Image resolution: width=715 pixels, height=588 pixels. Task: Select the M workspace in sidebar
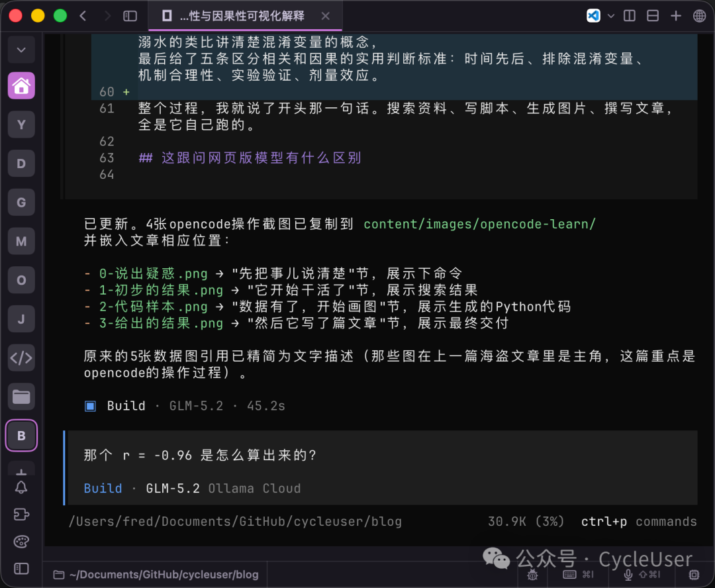(x=21, y=241)
